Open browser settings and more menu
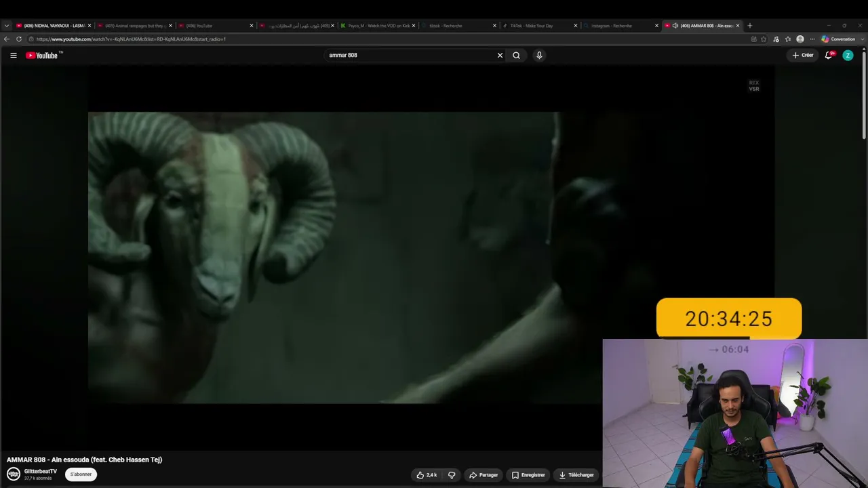The width and height of the screenshot is (868, 488). point(812,39)
